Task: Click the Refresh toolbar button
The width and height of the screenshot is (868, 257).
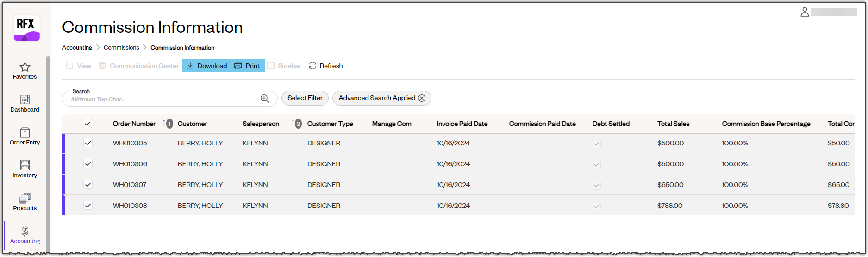Action: [x=326, y=66]
